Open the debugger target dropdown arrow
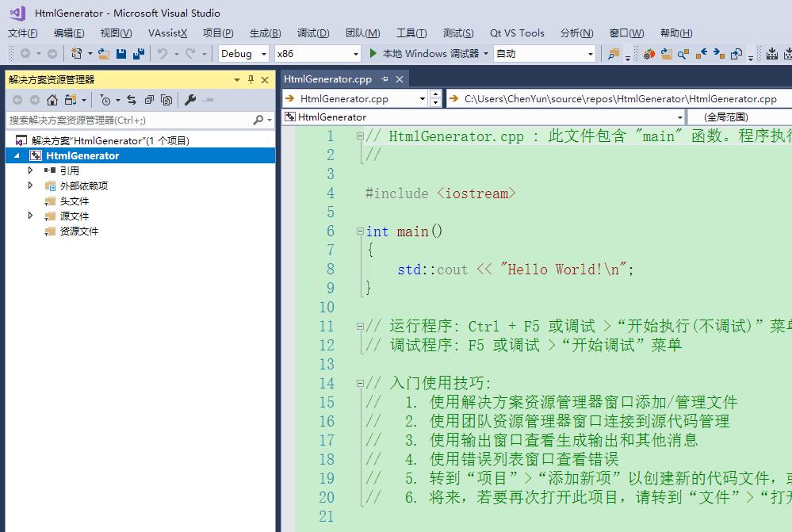Viewport: 792px width, 532px height. click(486, 54)
